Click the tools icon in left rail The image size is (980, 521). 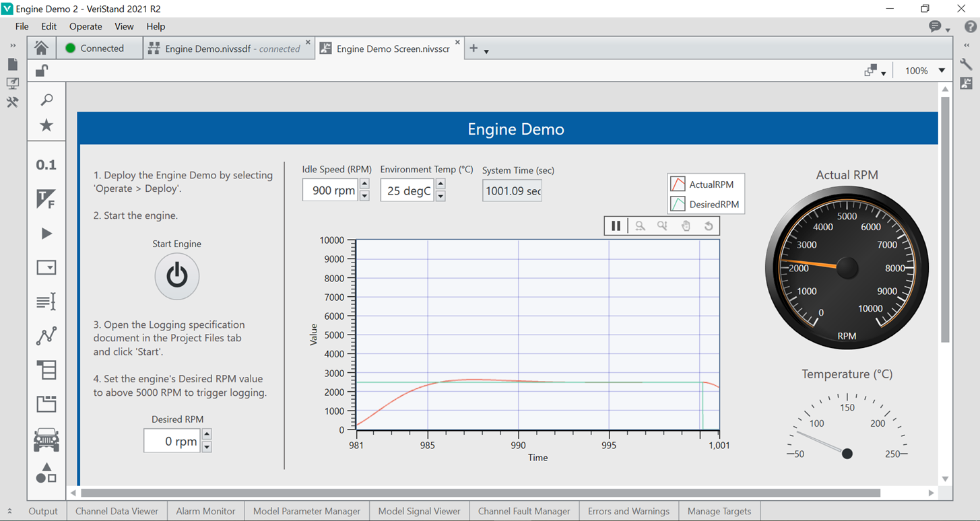coord(12,102)
